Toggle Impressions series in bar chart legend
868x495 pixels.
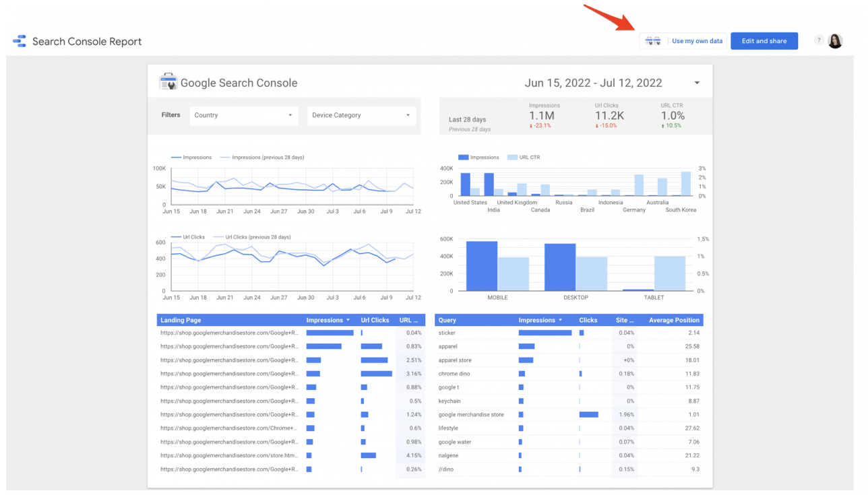point(478,158)
